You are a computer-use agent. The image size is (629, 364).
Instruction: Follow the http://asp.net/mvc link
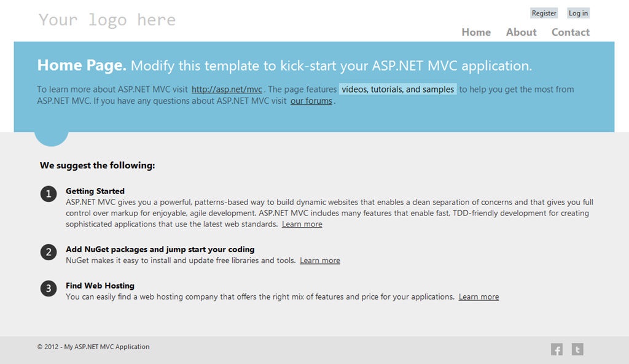(x=227, y=90)
